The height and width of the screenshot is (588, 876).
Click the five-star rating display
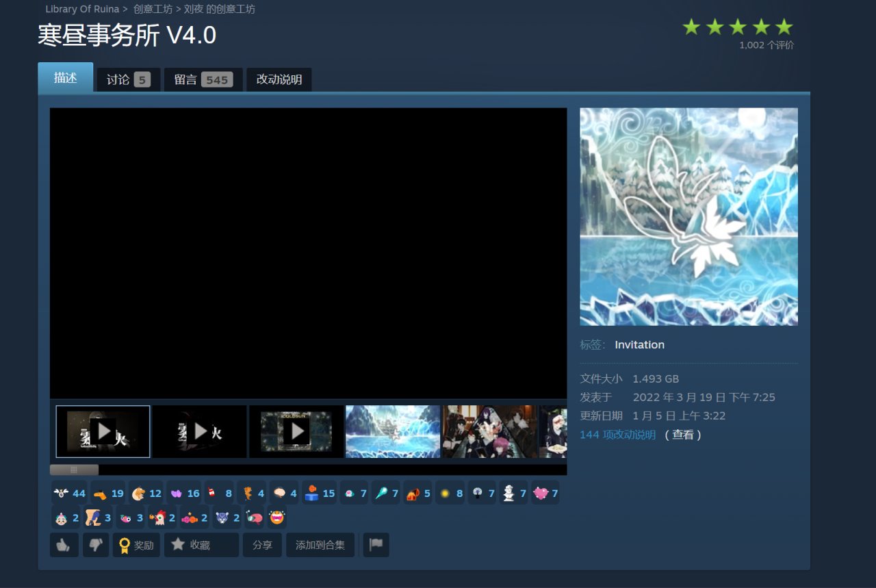pos(738,27)
